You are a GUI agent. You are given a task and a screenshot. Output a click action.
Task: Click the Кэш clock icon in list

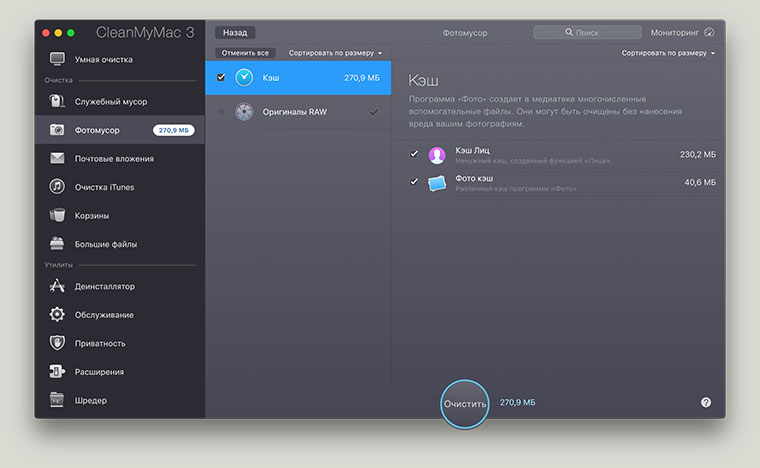pyautogui.click(x=244, y=78)
